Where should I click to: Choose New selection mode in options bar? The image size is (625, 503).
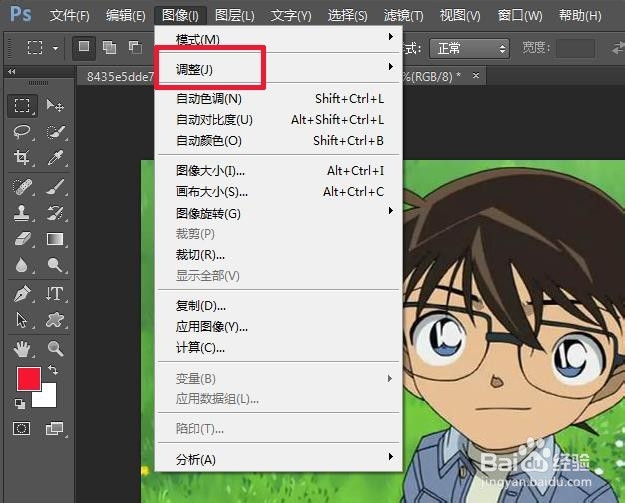pos(84,48)
